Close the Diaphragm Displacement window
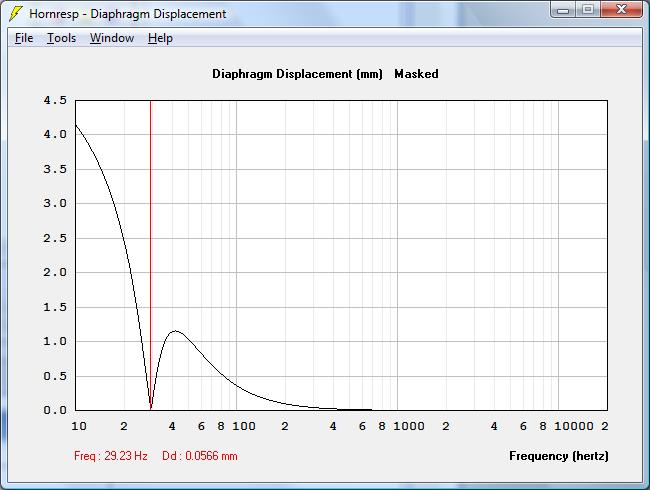The width and height of the screenshot is (650, 490). point(621,10)
